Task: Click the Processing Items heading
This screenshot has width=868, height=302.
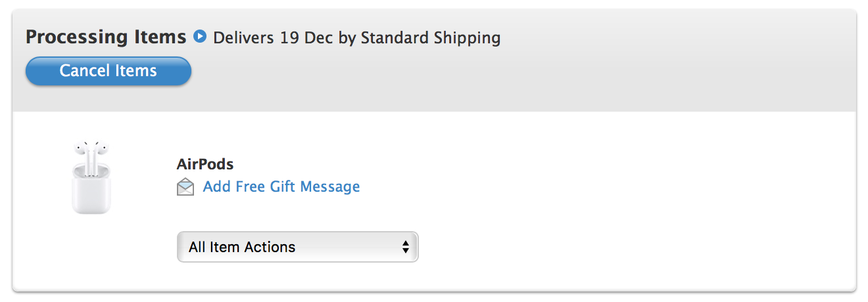Action: point(106,37)
